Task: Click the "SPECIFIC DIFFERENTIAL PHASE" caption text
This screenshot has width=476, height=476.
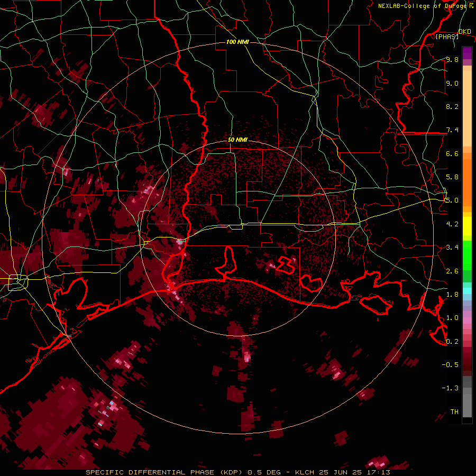Action: click(x=151, y=472)
